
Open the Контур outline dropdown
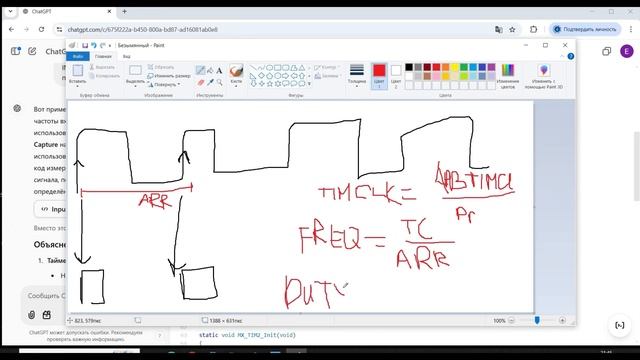coord(327,67)
